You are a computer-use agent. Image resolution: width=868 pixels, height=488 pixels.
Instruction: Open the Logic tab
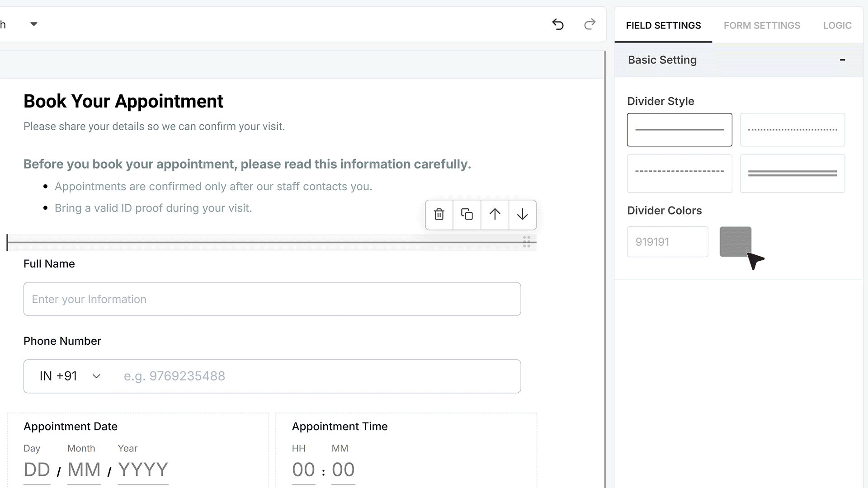click(837, 26)
